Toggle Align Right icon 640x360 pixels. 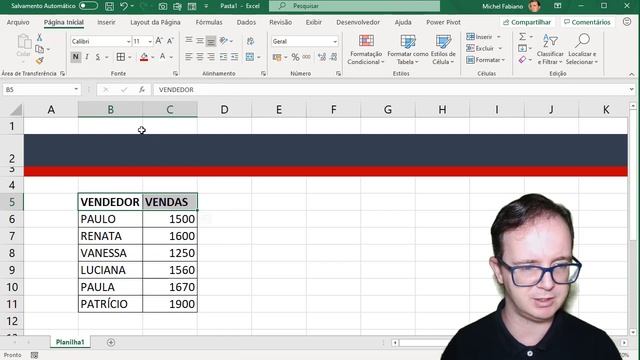click(x=211, y=57)
